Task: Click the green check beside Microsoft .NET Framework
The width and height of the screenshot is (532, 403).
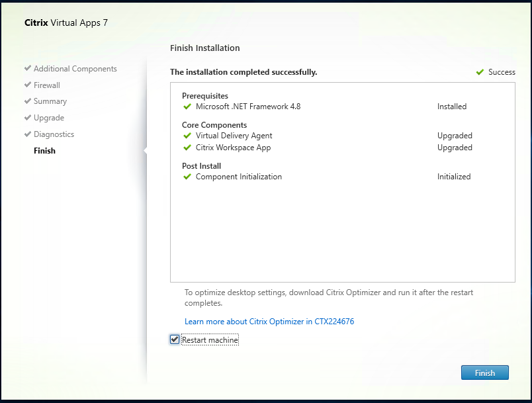Action: [187, 107]
